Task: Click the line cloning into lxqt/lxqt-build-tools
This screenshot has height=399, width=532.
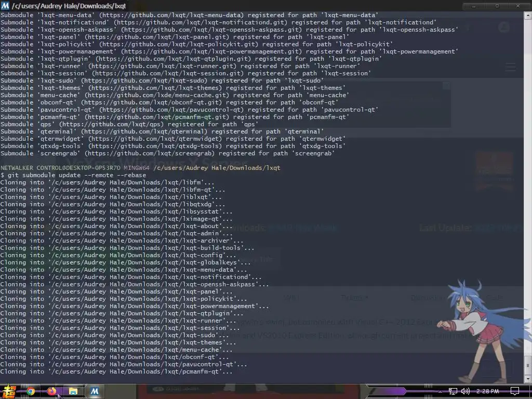Action: 127,248
